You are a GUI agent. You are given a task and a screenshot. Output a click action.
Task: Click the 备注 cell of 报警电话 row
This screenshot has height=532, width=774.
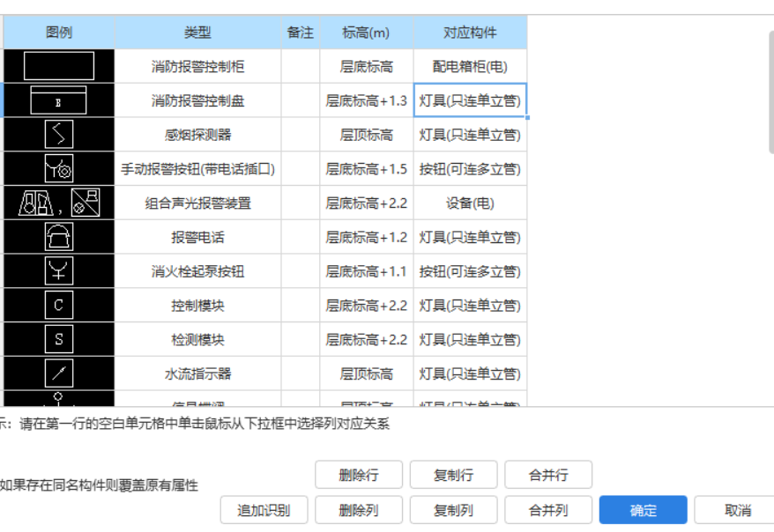(x=301, y=237)
